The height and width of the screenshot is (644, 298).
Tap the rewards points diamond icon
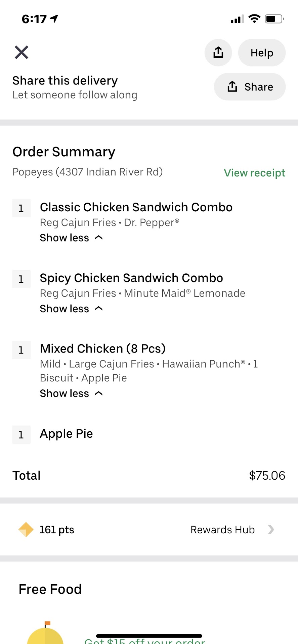click(x=26, y=530)
